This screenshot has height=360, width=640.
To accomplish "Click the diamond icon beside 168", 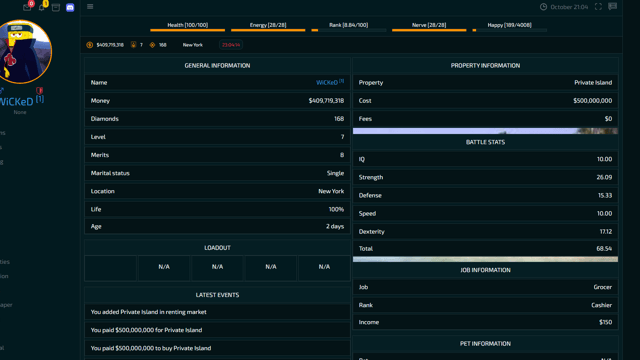I will 152,45.
